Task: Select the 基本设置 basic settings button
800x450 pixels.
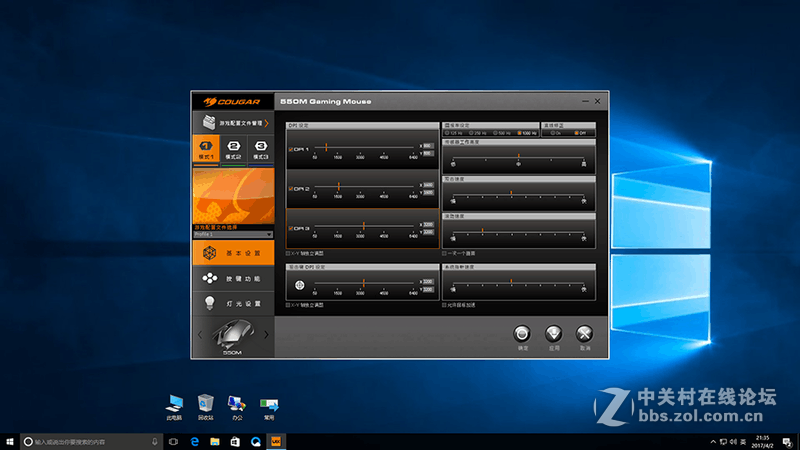Action: (232, 253)
